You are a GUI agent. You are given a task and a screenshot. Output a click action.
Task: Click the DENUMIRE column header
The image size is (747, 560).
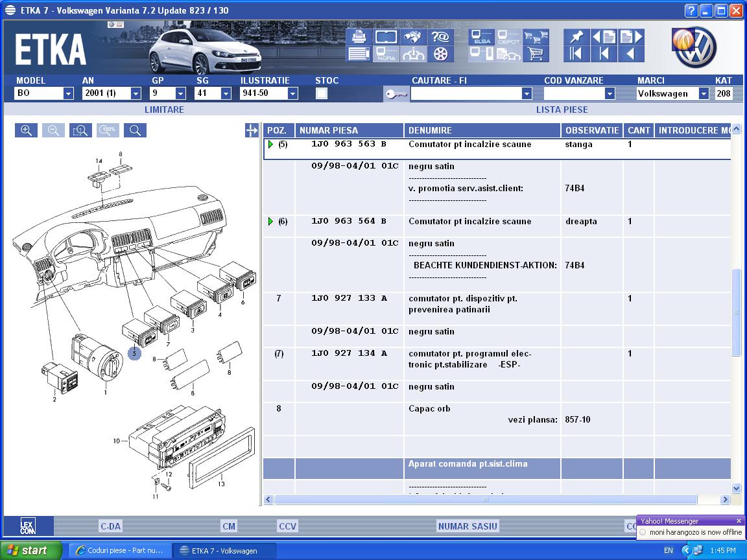tap(482, 130)
